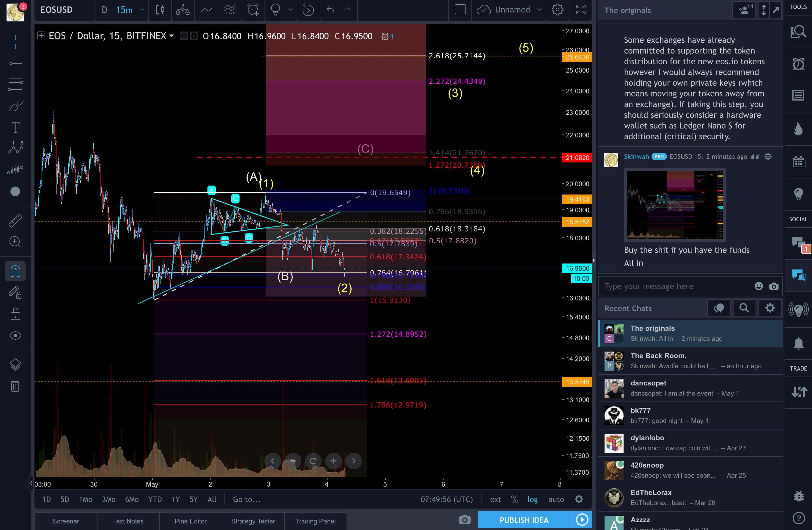
Task: Open the Unnamed layout dropdown
Action: tap(509, 10)
